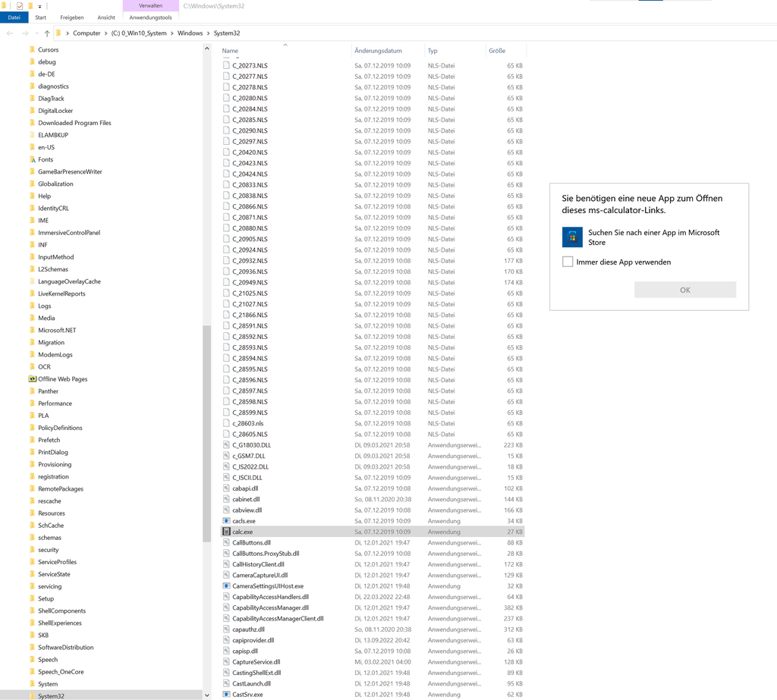Click the folder icon on the quick access toolbar
This screenshot has width=777, height=700.
[30, 6]
